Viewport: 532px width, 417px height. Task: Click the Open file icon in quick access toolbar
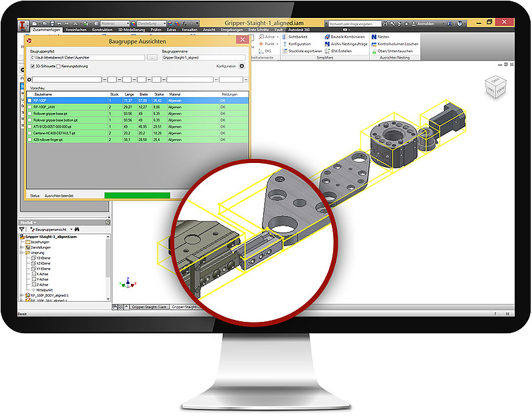pos(45,23)
